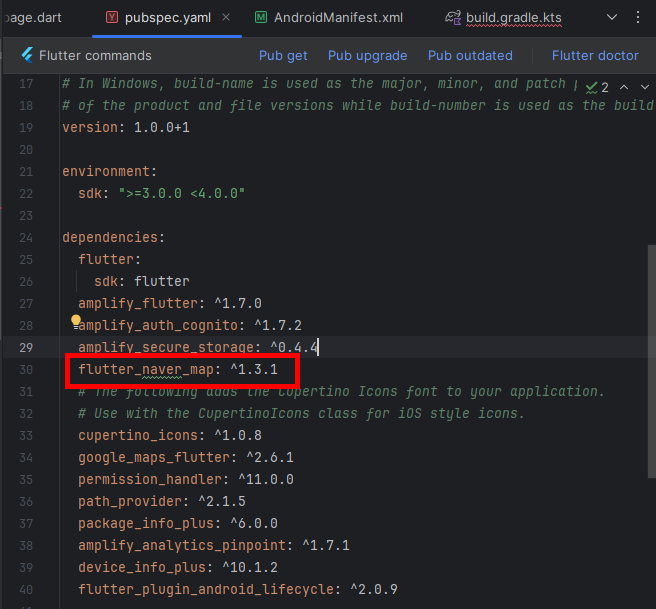Click line number 29 in the gutter
This screenshot has height=609, width=656.
tap(26, 348)
